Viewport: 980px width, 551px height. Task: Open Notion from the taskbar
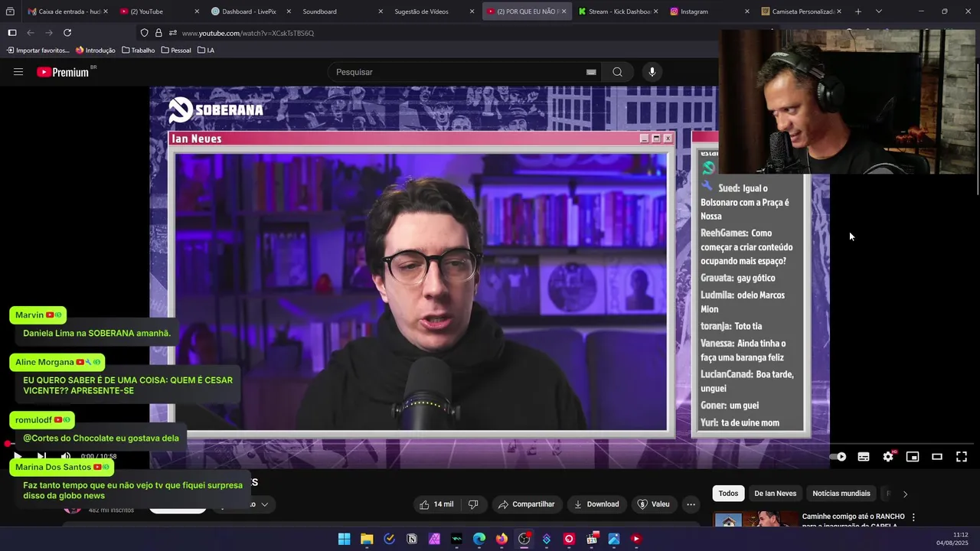pos(412,539)
